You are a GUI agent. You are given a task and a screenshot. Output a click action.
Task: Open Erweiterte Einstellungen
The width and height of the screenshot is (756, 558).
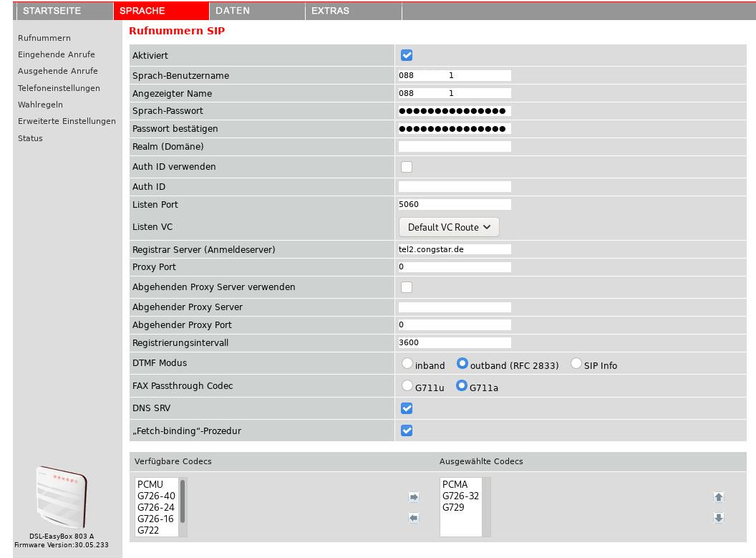pyautogui.click(x=67, y=121)
